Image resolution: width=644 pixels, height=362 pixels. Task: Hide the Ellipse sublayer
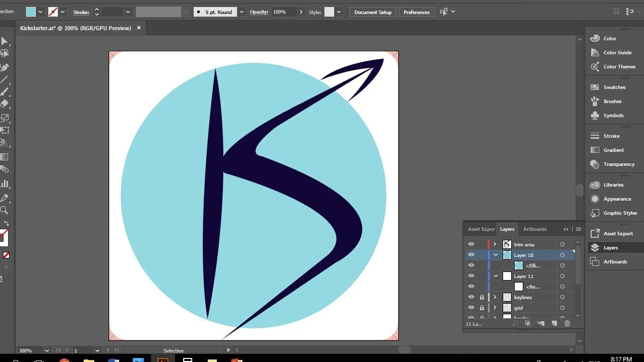[471, 265]
